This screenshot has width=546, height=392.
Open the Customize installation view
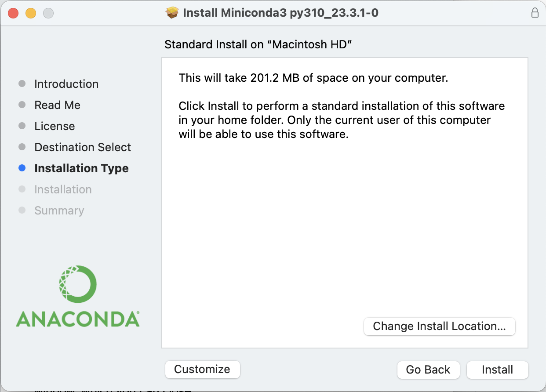pos(202,369)
